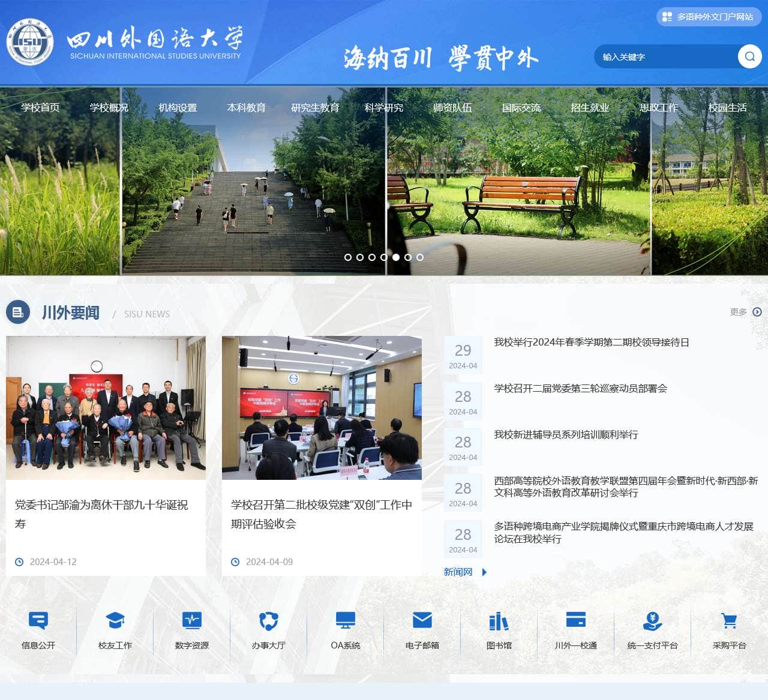Viewport: 768px width, 700px height.
Task: Select the first carousel indicator dot
Action: (349, 257)
